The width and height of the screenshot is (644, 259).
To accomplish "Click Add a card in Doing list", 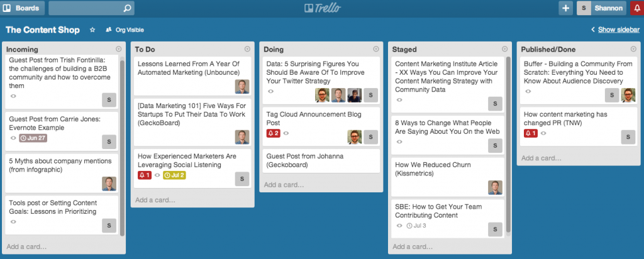I will [284, 185].
